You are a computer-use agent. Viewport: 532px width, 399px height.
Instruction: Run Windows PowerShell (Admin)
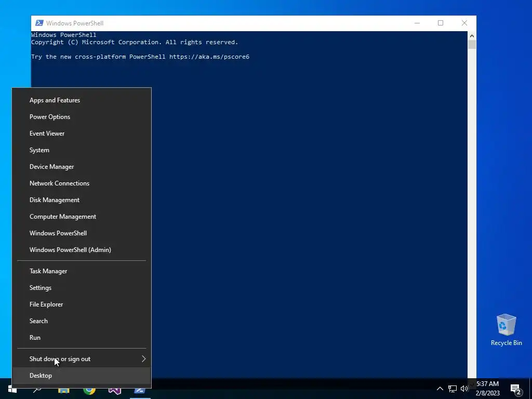click(82, 250)
